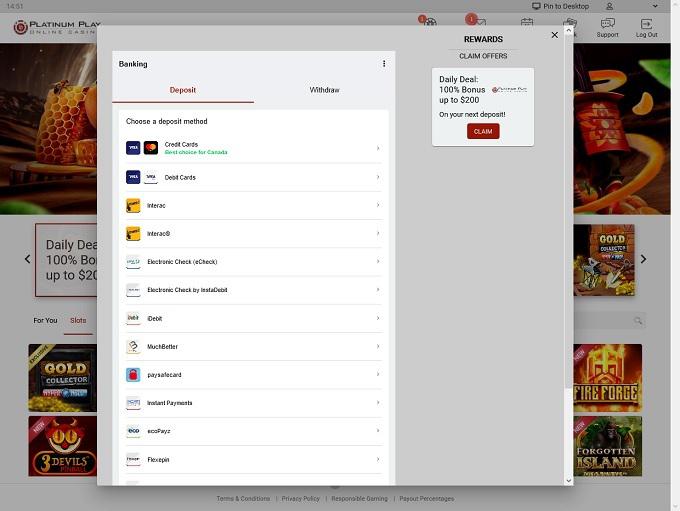Viewport: 680px width, 511px height.
Task: Expand the Interac® row chevron
Action: (x=378, y=233)
